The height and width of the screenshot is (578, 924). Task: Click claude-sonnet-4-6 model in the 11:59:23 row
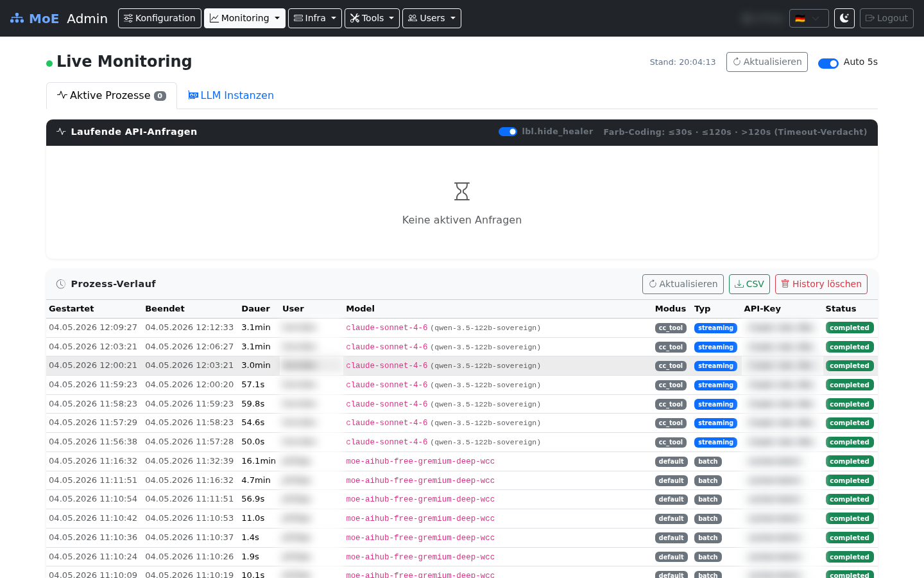point(386,385)
